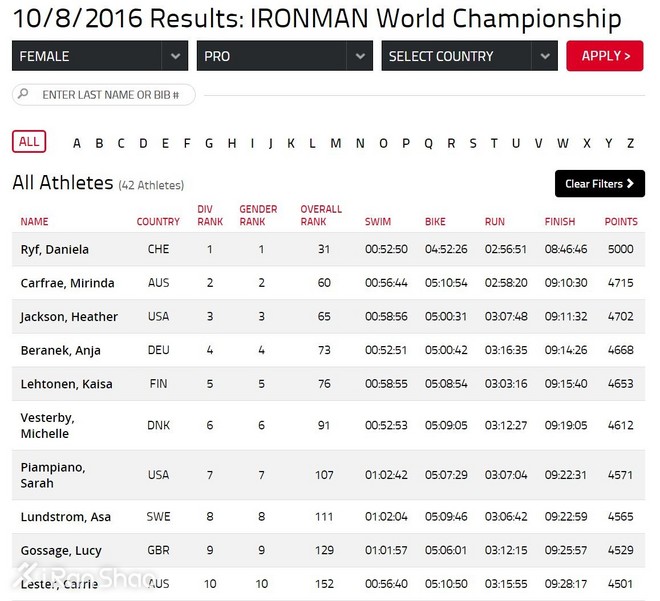Sort by the COUNTRY column header
This screenshot has height=601, width=660.
point(158,222)
